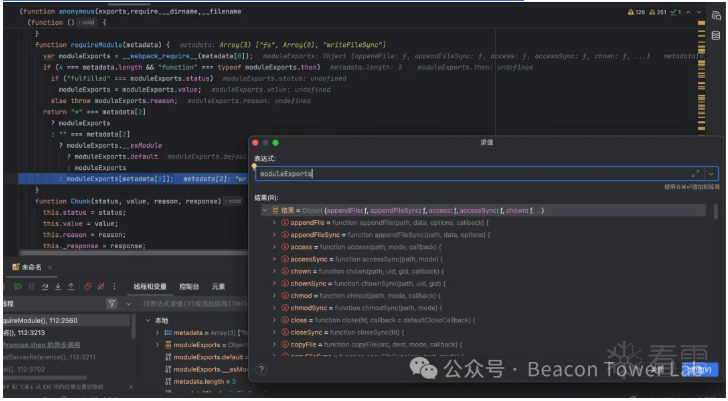Viewport: 728px width, 401px height.
Task: Click the 126 warnings indicator
Action: pos(636,12)
